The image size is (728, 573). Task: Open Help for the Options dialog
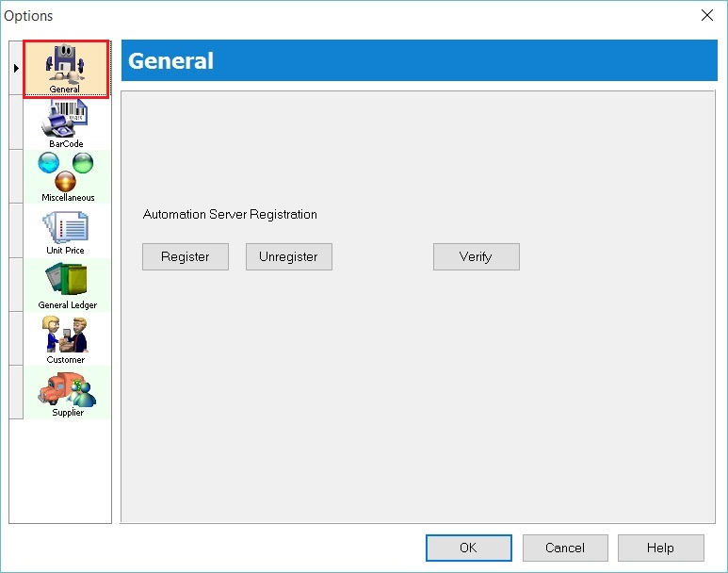pyautogui.click(x=660, y=548)
